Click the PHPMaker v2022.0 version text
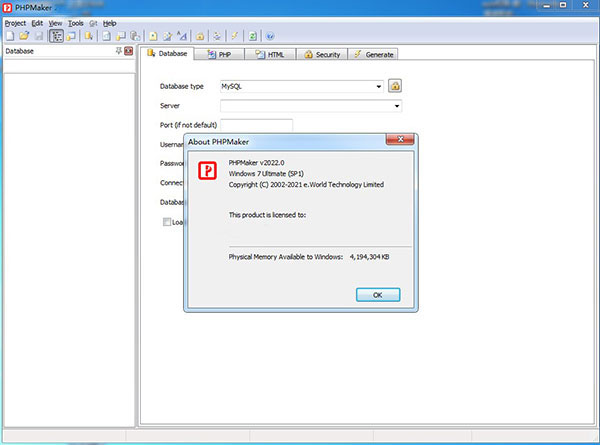The height and width of the screenshot is (445, 600). coord(256,163)
